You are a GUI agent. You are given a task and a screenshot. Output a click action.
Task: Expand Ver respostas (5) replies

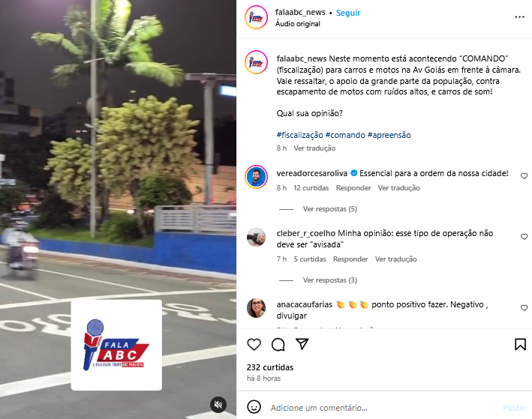point(330,209)
